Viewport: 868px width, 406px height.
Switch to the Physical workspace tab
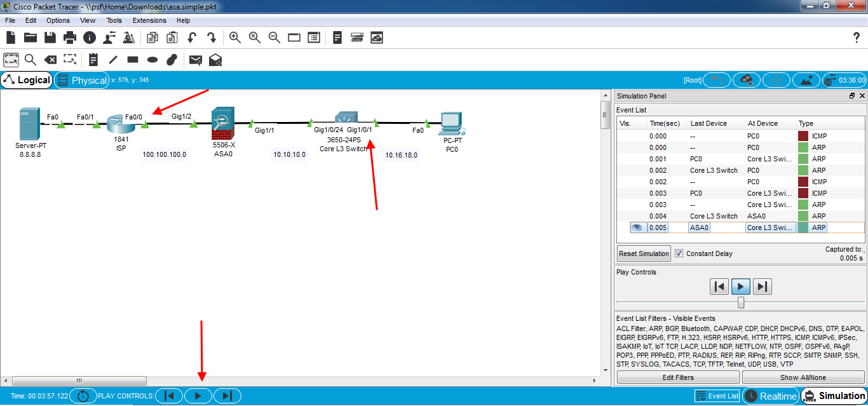click(83, 80)
